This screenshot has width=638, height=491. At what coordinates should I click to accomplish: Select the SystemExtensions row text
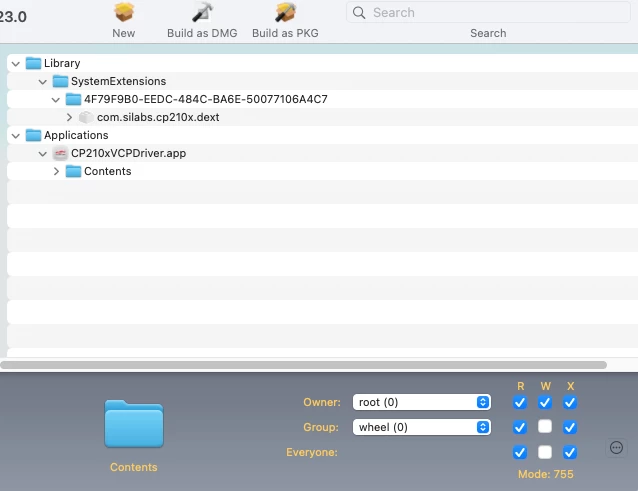tap(118, 81)
